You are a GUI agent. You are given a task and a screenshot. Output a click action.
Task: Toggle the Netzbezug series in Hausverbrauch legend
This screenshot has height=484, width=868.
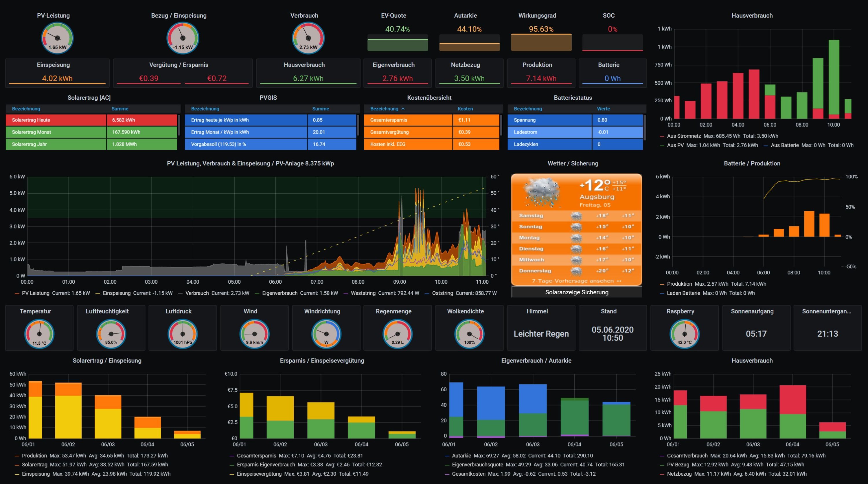point(679,474)
